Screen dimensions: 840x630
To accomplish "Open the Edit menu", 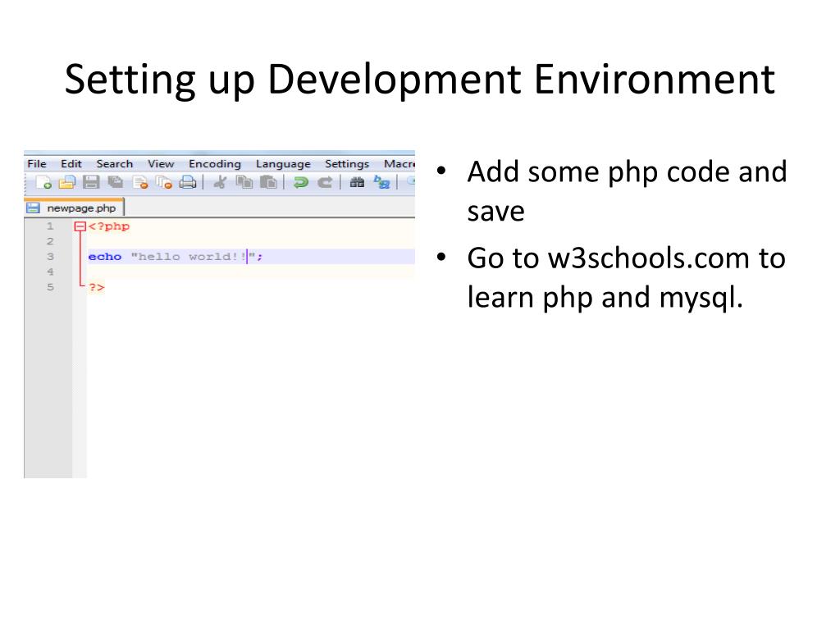I will [71, 164].
